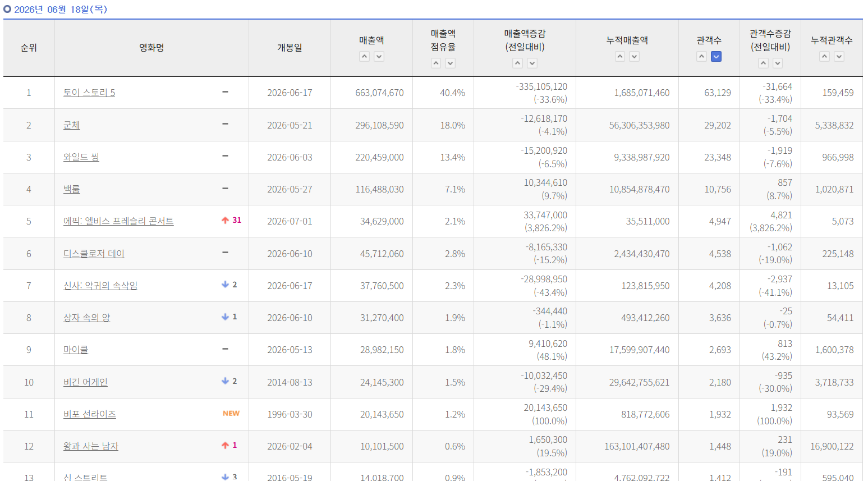Viewport: 868px width, 481px height.
Task: Sort 관객수증감 descending with down arrow
Action: pos(778,63)
